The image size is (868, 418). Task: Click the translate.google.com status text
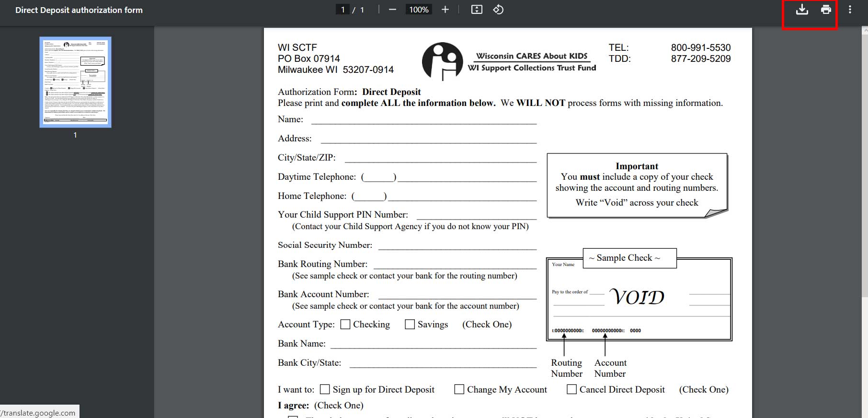[x=38, y=413]
